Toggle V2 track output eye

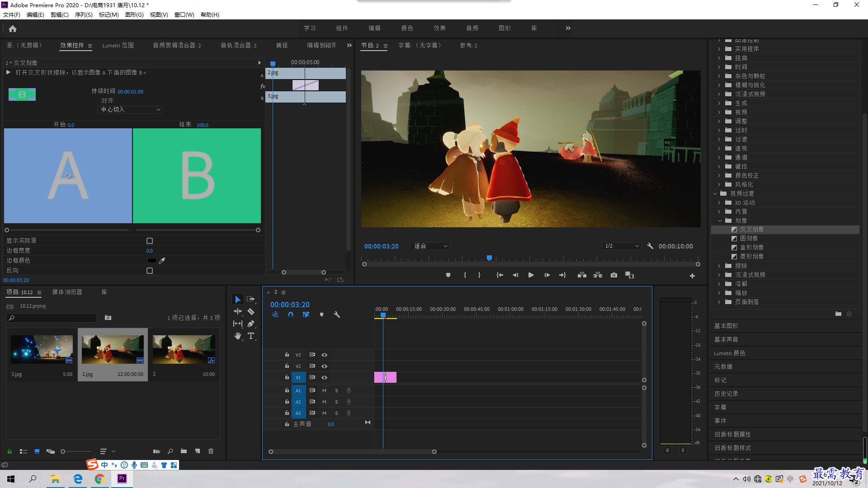[324, 366]
